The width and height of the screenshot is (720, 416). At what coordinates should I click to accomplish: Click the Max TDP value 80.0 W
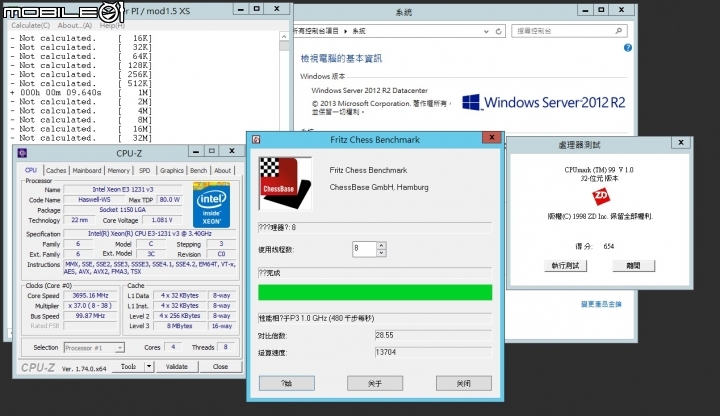(169, 200)
